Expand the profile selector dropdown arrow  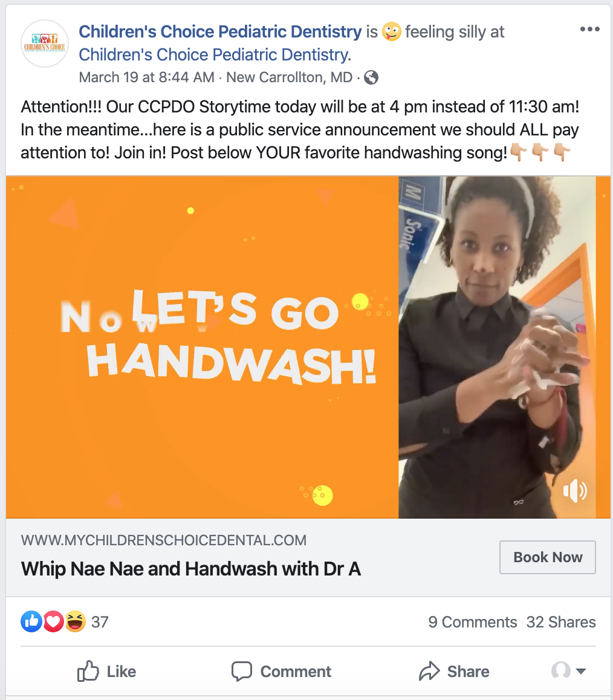(580, 670)
